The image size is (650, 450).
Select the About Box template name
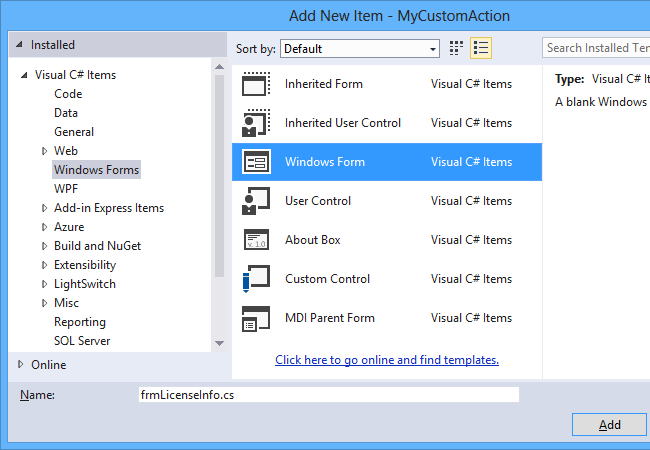[x=313, y=240]
